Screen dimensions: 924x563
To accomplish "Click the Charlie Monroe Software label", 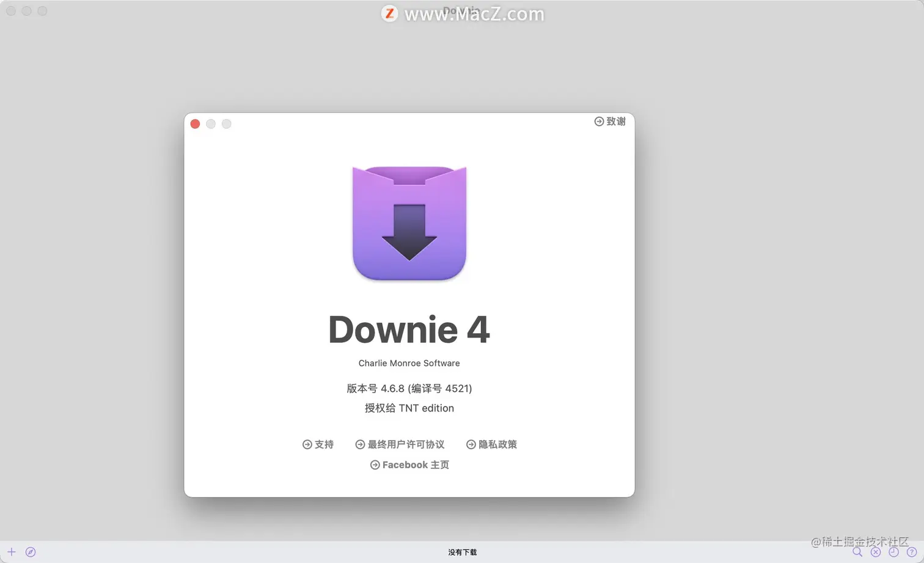I will pos(409,362).
